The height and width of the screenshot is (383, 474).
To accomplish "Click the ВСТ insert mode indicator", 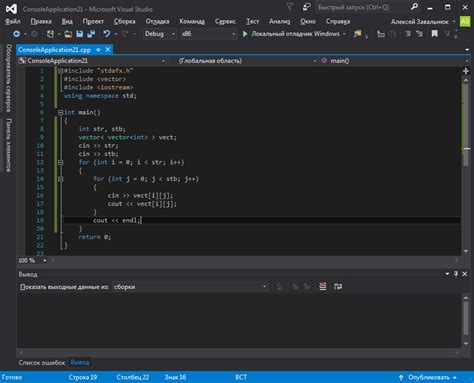I will [x=241, y=377].
